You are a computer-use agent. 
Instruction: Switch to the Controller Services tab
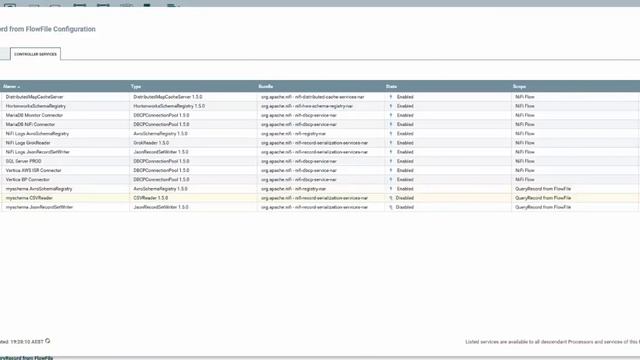[36, 54]
